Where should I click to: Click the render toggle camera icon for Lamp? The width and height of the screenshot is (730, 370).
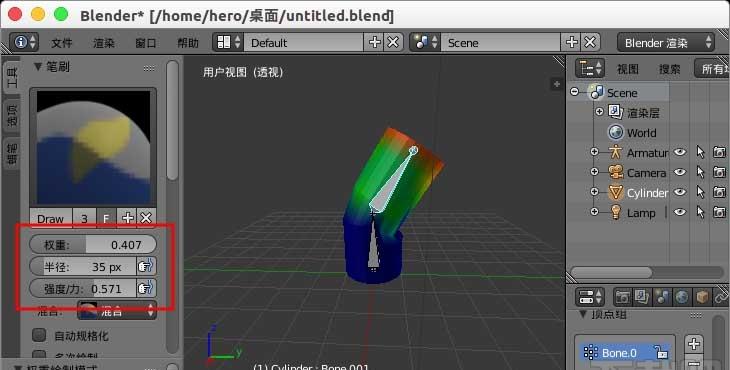[719, 213]
